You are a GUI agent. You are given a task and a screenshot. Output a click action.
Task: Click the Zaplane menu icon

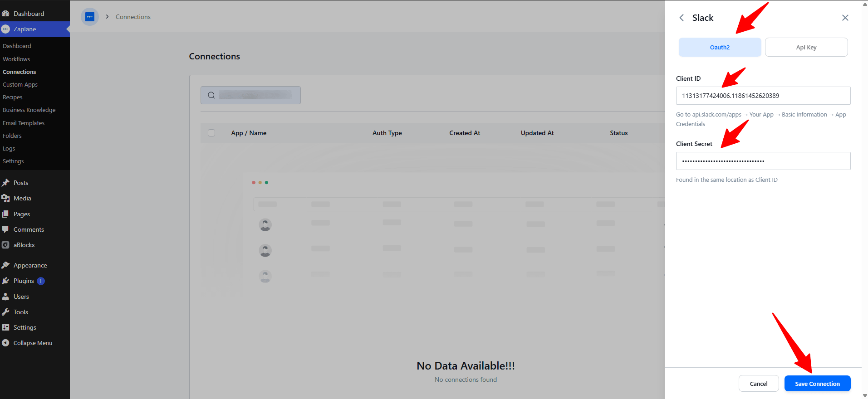5,29
